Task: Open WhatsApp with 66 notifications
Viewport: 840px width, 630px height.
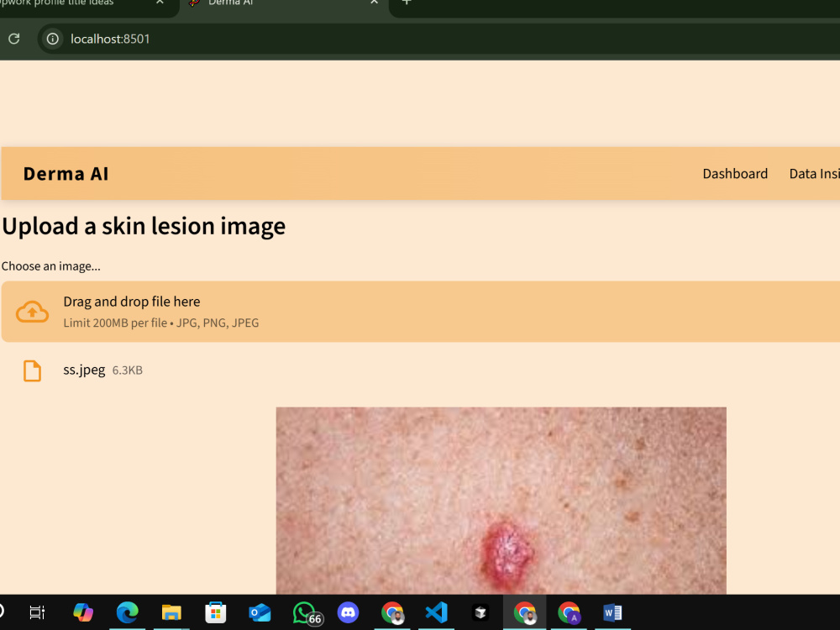Action: [307, 613]
